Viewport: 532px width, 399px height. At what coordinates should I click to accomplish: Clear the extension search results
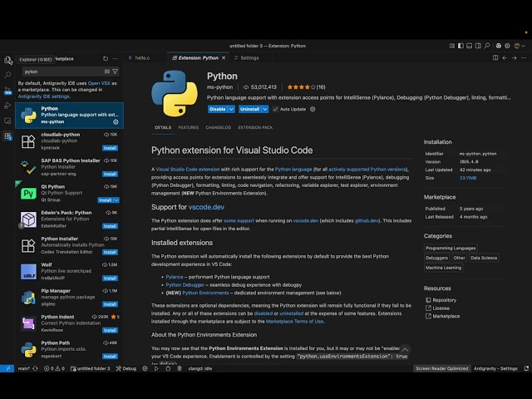coord(107,71)
